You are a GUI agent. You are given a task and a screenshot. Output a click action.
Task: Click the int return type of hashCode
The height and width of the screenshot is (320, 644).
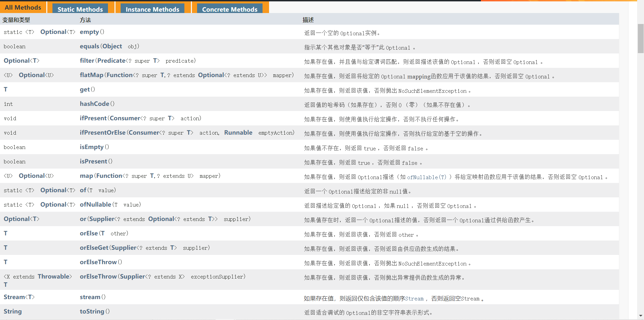(8, 104)
